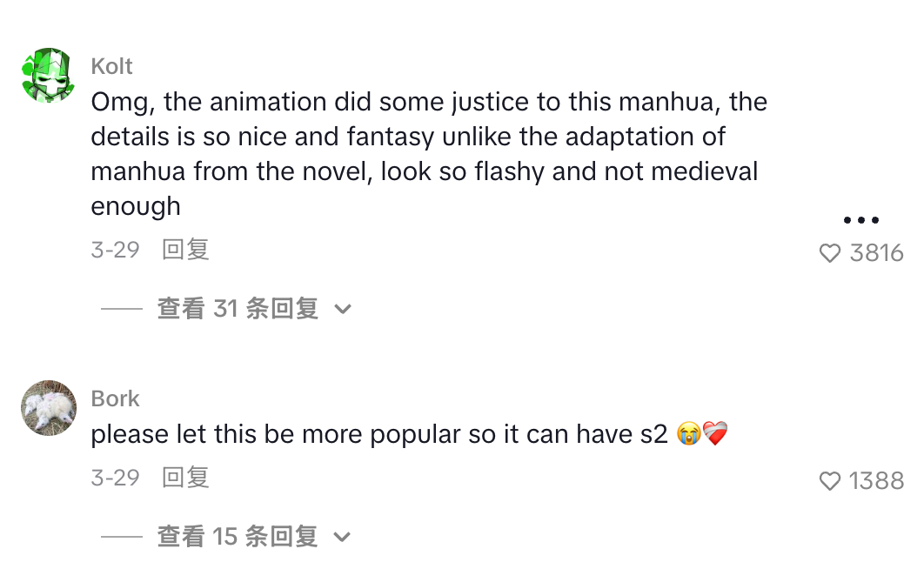Click Kolt's comment text about the manhua

pos(426,154)
